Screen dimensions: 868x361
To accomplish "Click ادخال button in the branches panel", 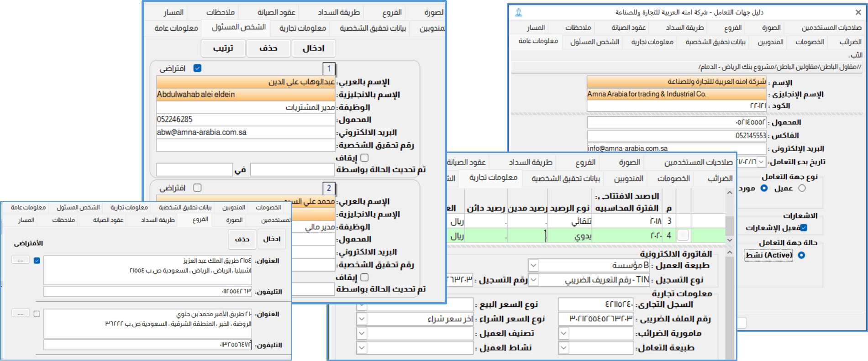I will click(272, 239).
